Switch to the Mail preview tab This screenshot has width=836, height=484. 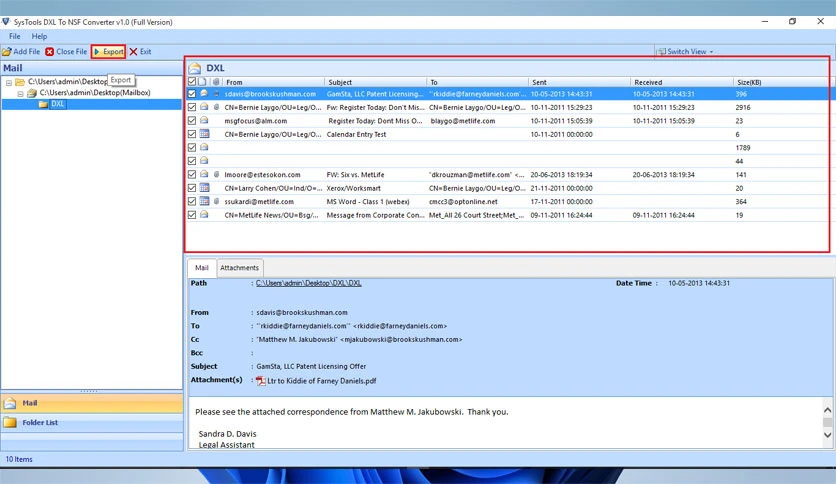point(202,268)
